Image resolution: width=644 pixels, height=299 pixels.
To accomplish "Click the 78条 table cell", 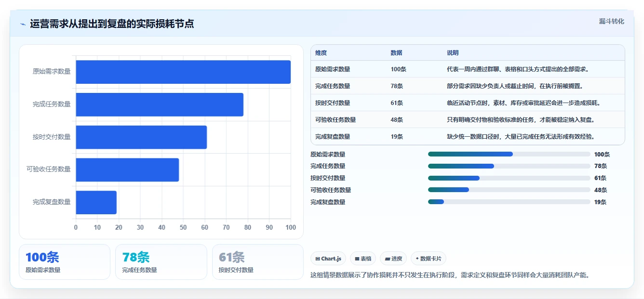I will [397, 86].
